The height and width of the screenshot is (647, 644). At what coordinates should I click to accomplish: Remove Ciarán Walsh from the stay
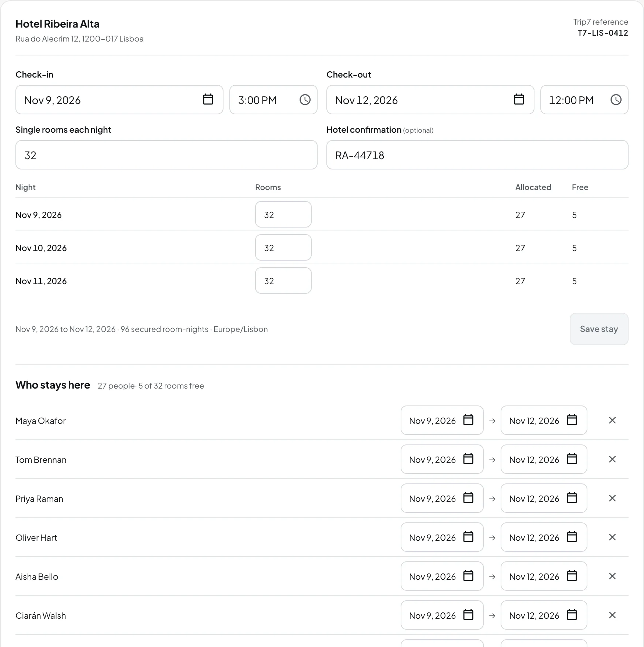[x=612, y=615]
